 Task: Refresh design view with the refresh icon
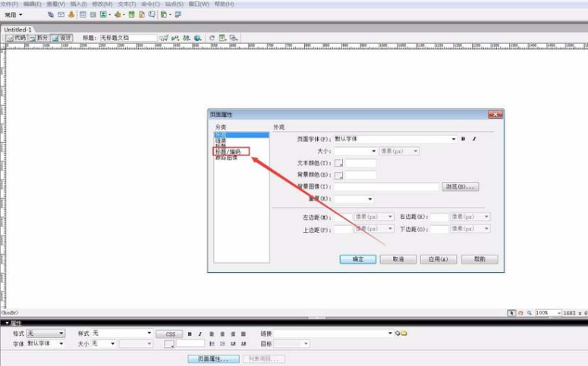pyautogui.click(x=212, y=38)
